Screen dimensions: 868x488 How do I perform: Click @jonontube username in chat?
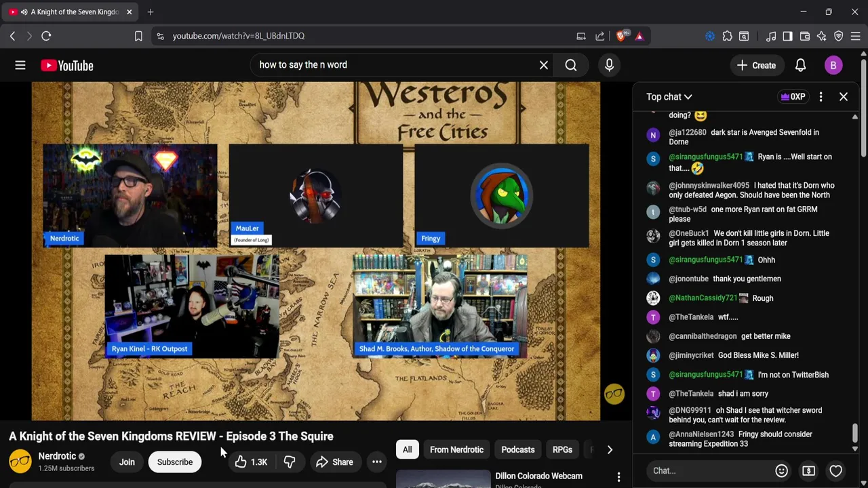coord(688,279)
